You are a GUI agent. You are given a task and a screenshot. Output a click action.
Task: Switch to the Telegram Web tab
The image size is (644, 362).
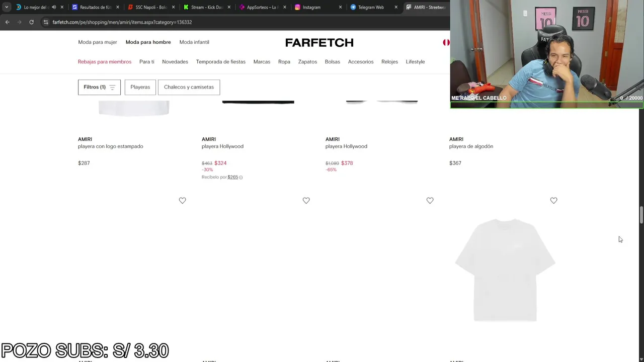(x=371, y=7)
